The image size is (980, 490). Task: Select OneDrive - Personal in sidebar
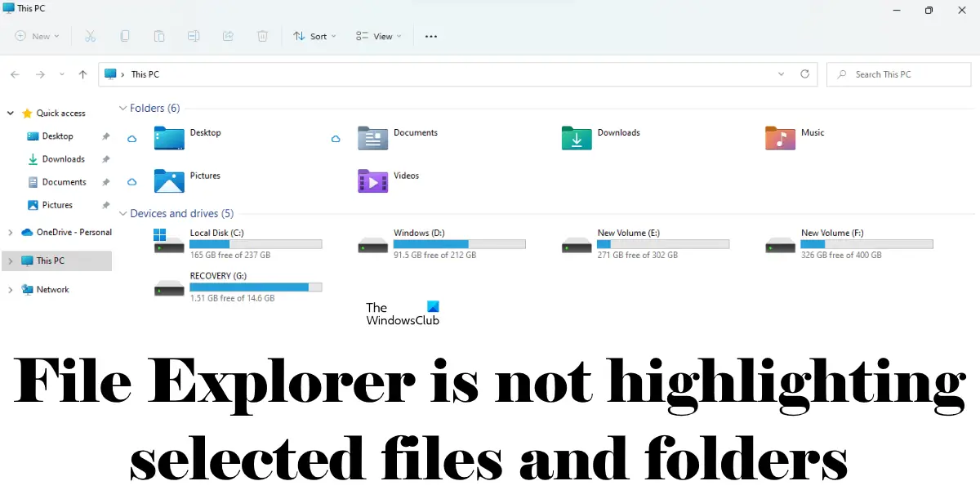tap(66, 233)
